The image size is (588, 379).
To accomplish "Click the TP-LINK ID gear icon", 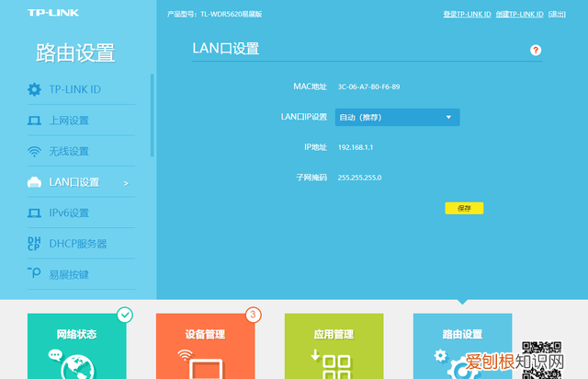I will click(x=34, y=89).
